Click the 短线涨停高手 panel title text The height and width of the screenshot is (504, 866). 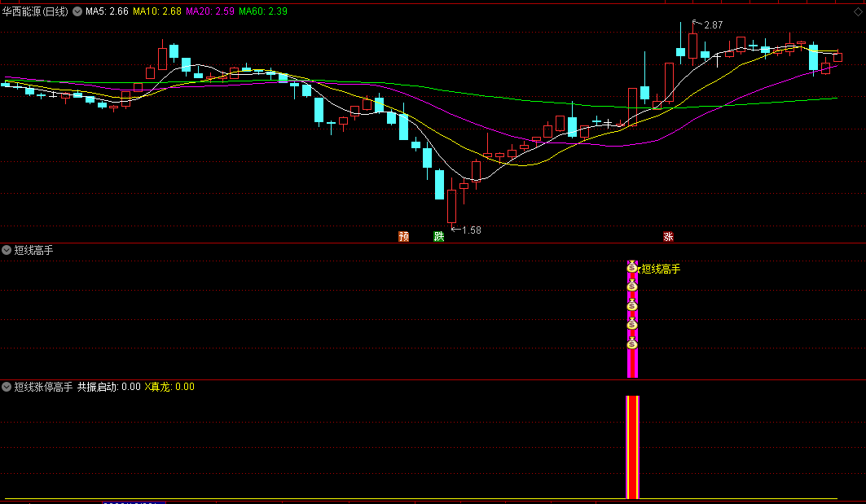pyautogui.click(x=44, y=387)
